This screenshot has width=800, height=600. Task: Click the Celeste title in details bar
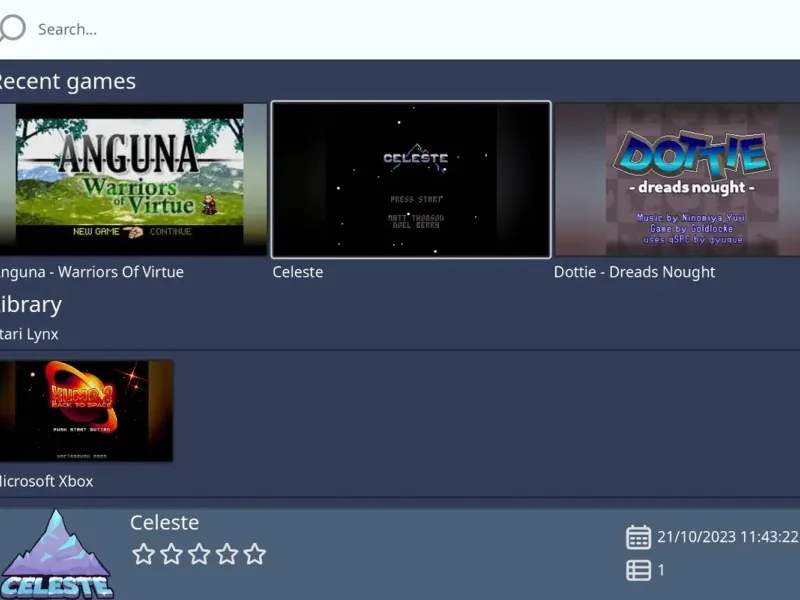(x=164, y=522)
